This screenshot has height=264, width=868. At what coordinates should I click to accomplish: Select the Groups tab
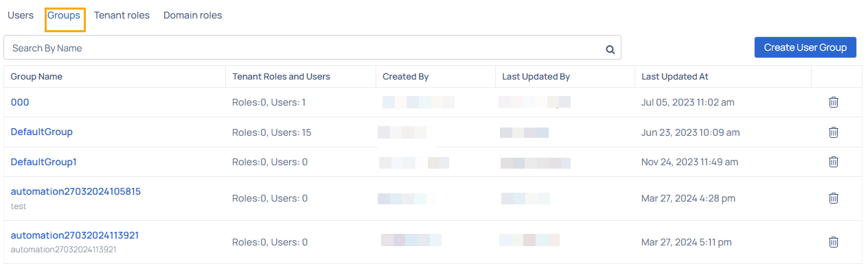(x=64, y=15)
